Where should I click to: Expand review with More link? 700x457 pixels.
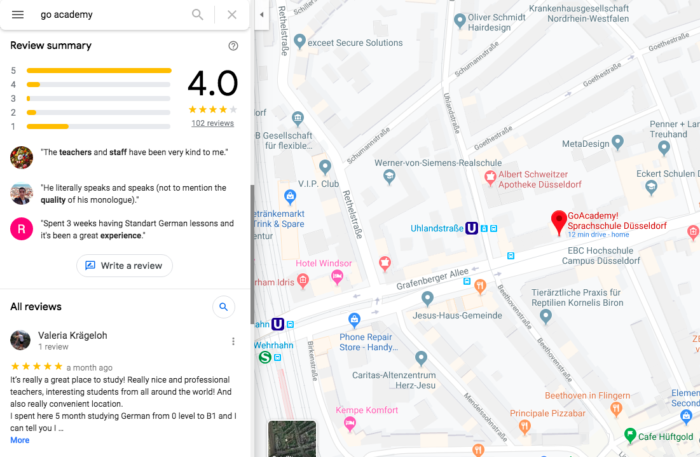point(20,440)
